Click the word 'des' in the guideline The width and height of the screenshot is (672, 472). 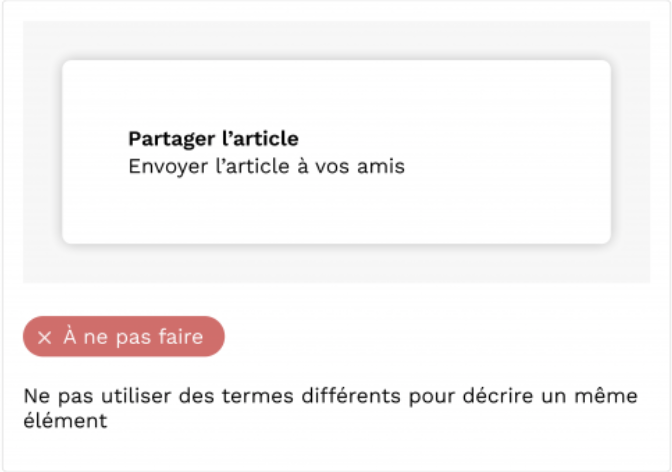(196, 396)
